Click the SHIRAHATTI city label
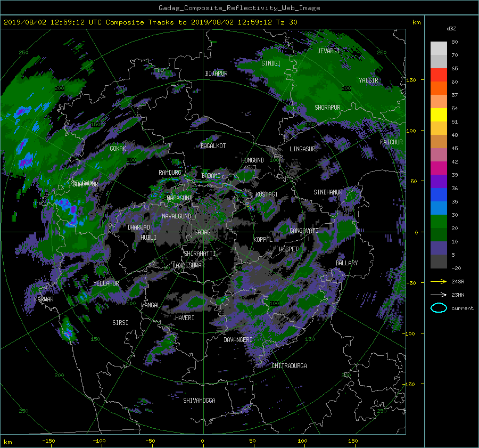The image size is (479, 448). [200, 254]
